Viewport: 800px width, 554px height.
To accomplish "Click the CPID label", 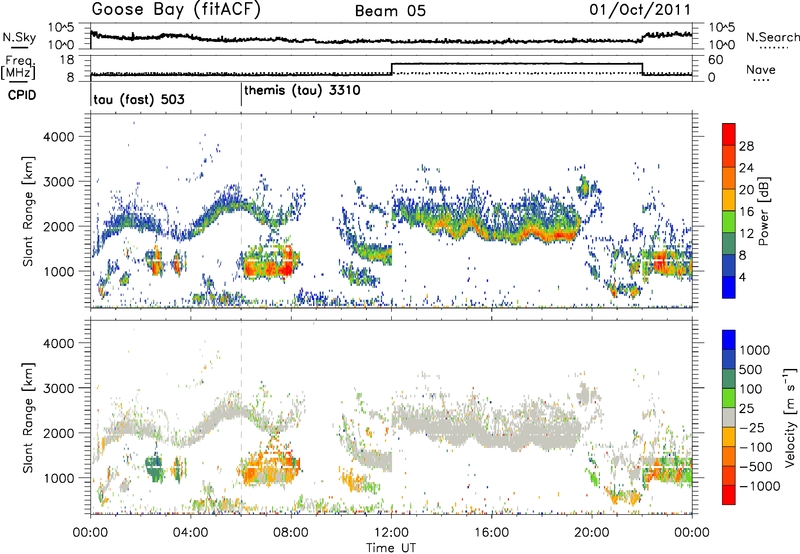I will pos(22,95).
